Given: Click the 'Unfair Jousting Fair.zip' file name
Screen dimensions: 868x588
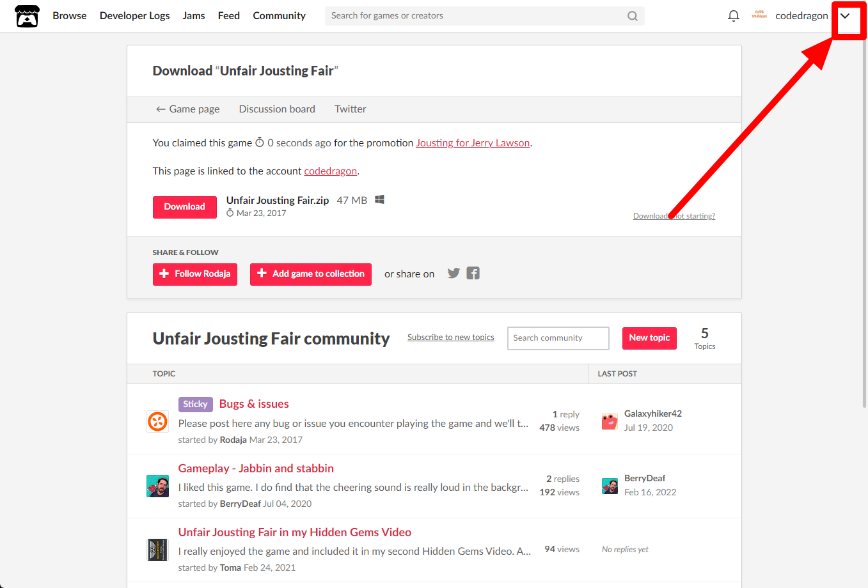Looking at the screenshot, I should [278, 201].
